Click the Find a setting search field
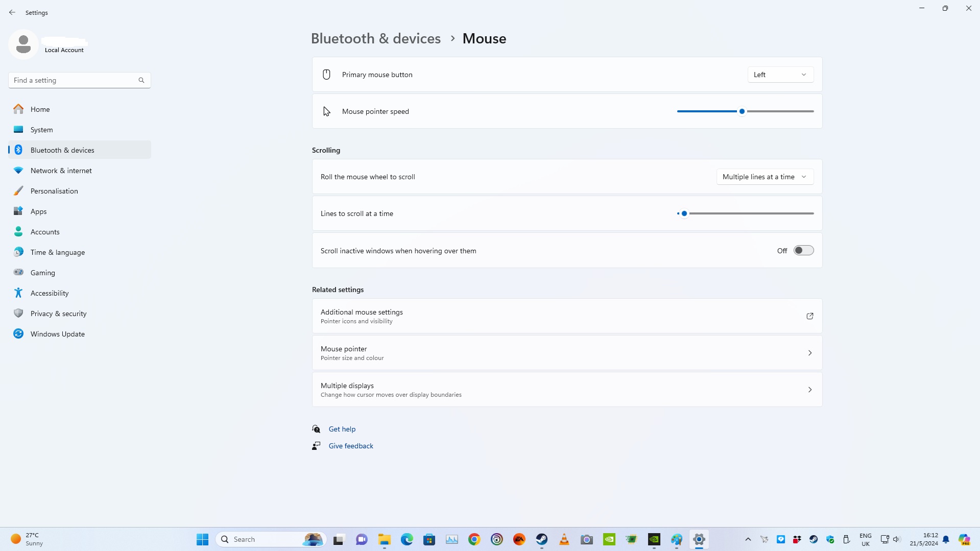The image size is (980, 551). click(80, 80)
